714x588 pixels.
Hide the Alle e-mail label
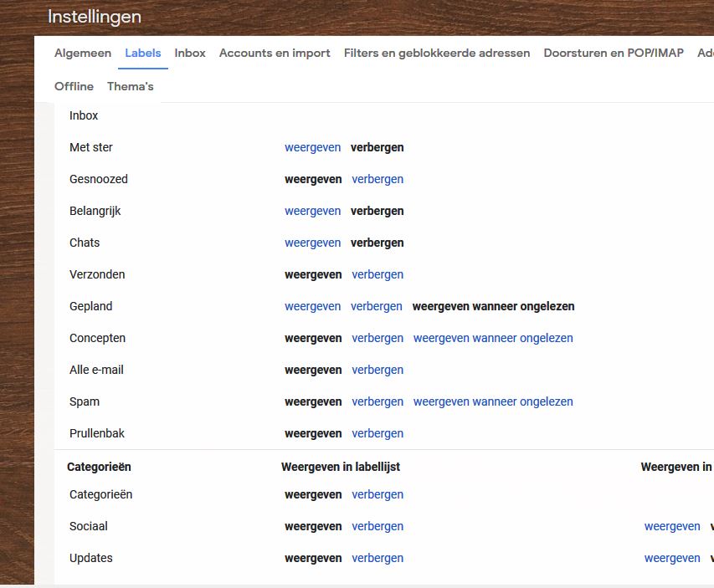tap(378, 370)
